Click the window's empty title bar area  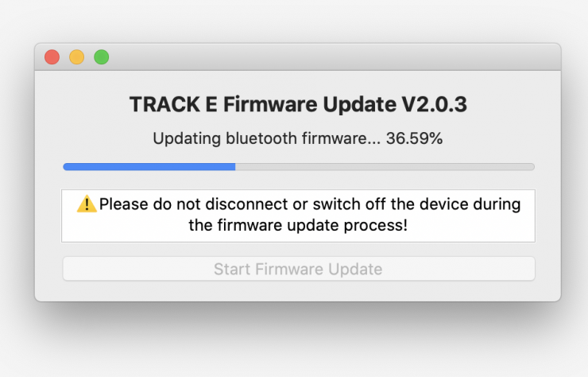point(318,57)
